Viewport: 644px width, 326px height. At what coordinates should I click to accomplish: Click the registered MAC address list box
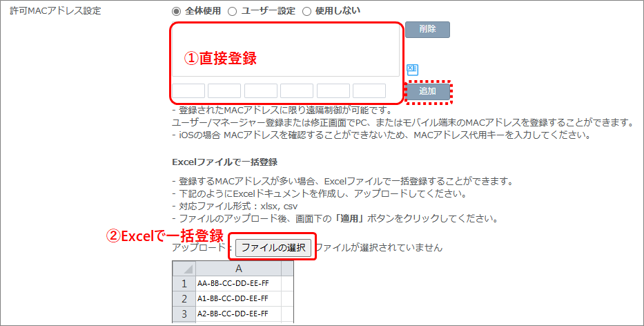pos(286,50)
